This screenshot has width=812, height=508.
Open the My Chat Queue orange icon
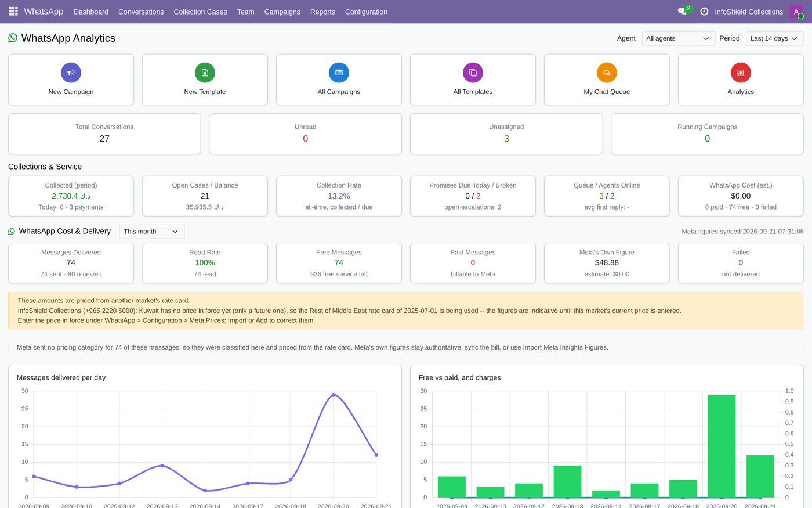607,73
